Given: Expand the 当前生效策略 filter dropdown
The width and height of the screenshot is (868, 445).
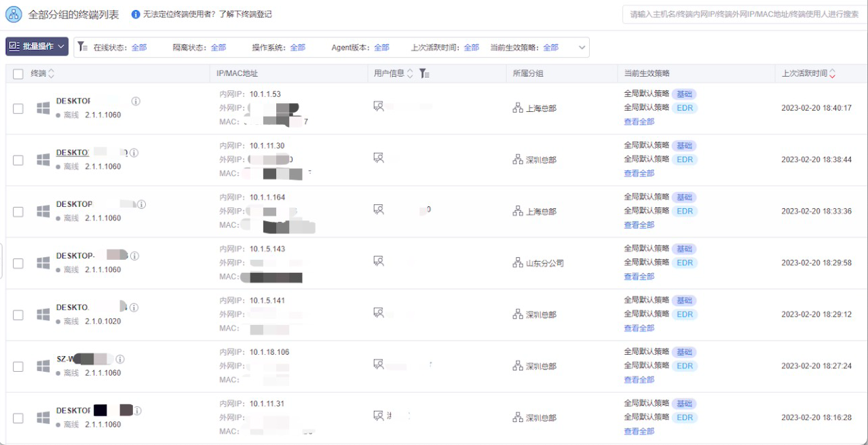Looking at the screenshot, I should click(582, 47).
